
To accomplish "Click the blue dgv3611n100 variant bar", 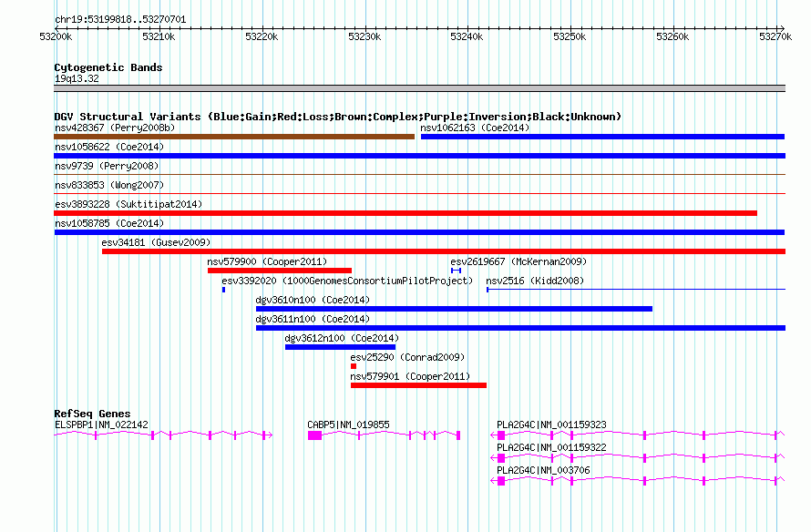I will coord(520,328).
